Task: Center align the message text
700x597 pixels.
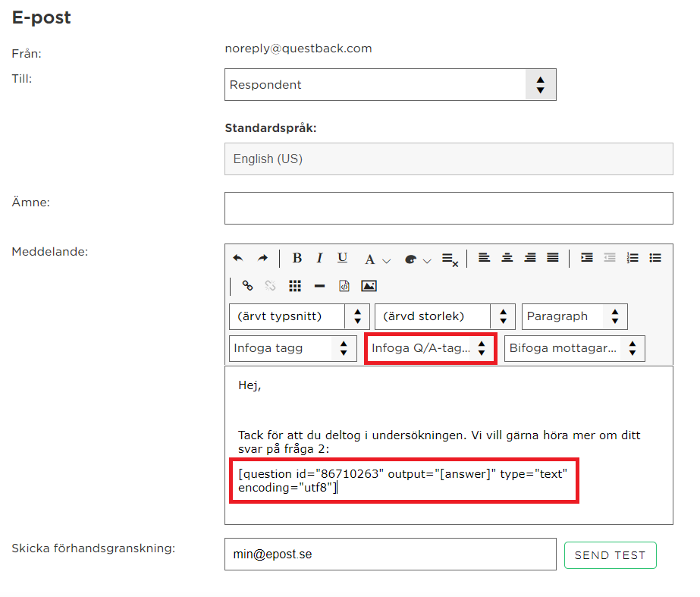Action: point(507,258)
